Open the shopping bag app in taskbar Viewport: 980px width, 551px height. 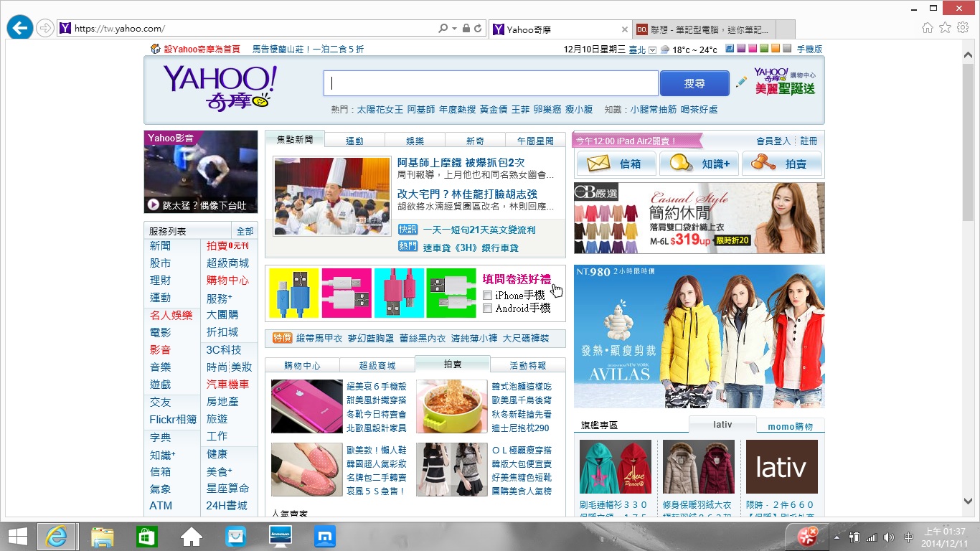point(236,536)
